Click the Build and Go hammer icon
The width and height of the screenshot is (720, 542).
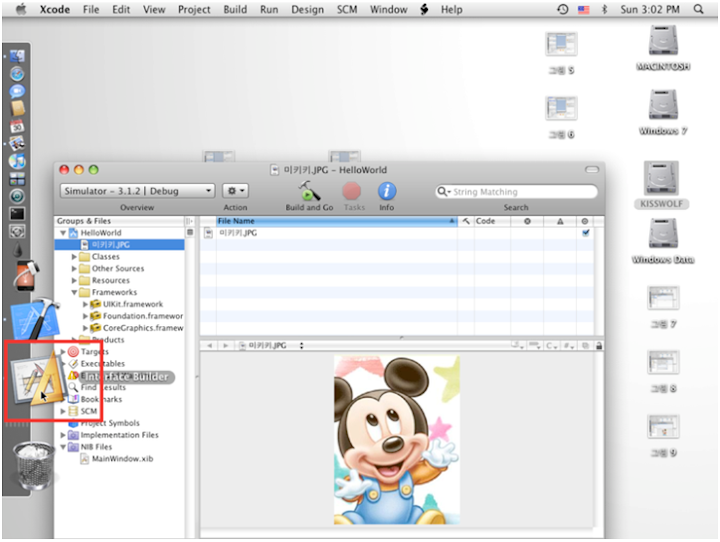pos(309,190)
